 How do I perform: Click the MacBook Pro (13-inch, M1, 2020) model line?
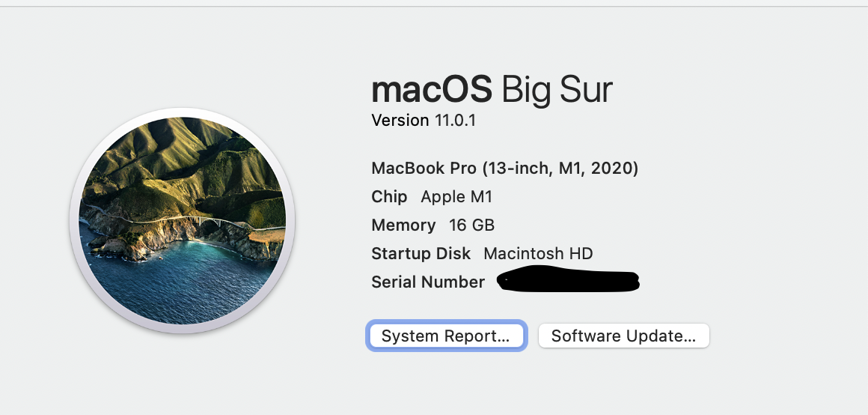pos(504,169)
